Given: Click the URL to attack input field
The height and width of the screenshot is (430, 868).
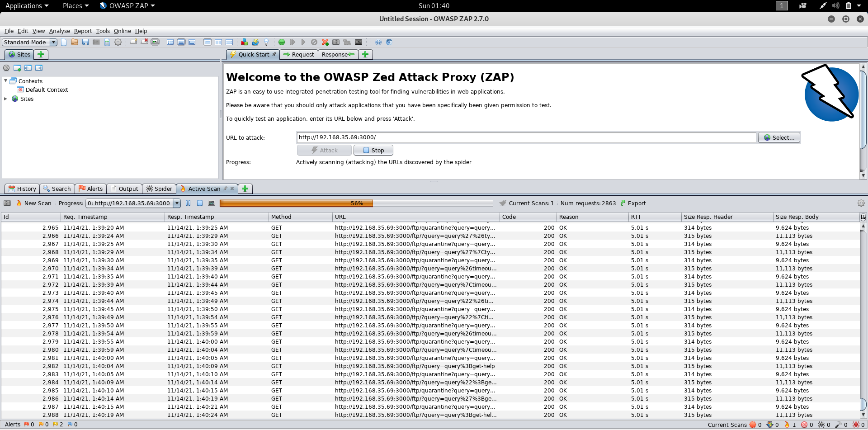Looking at the screenshot, I should [526, 137].
